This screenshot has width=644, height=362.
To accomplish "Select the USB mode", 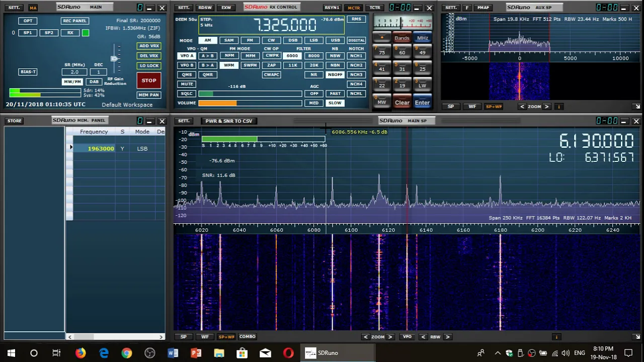I will pos(335,40).
